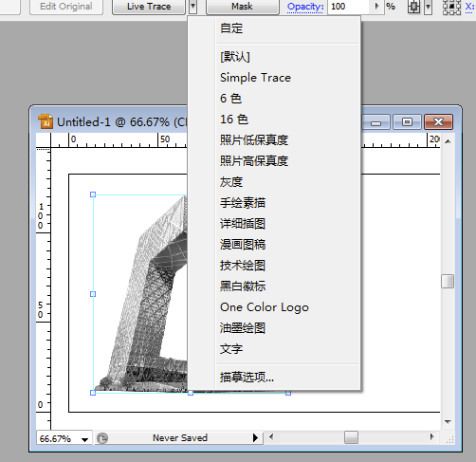
Task: Expand the opacity slider arrow
Action: (x=377, y=7)
